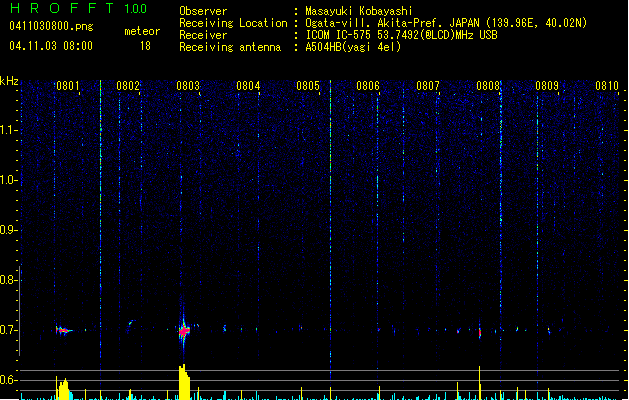Image resolution: width=629 pixels, height=400 pixels.
Task: Click the 0809 time marker
Action: [x=547, y=86]
